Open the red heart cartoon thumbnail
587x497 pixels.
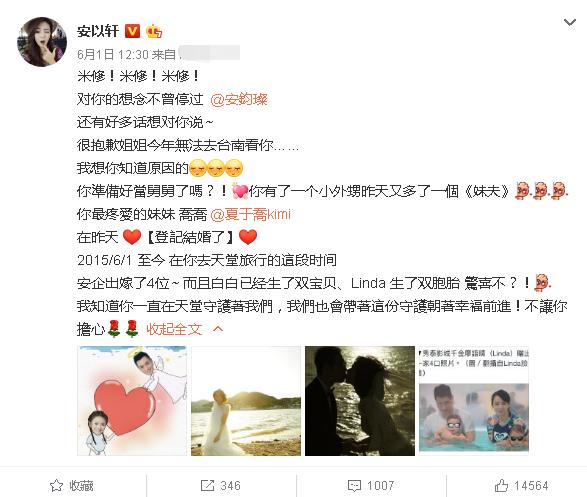pyautogui.click(x=132, y=401)
